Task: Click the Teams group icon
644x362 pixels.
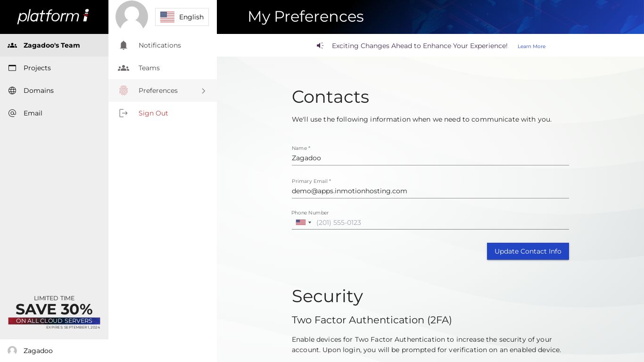Action: coord(124,68)
